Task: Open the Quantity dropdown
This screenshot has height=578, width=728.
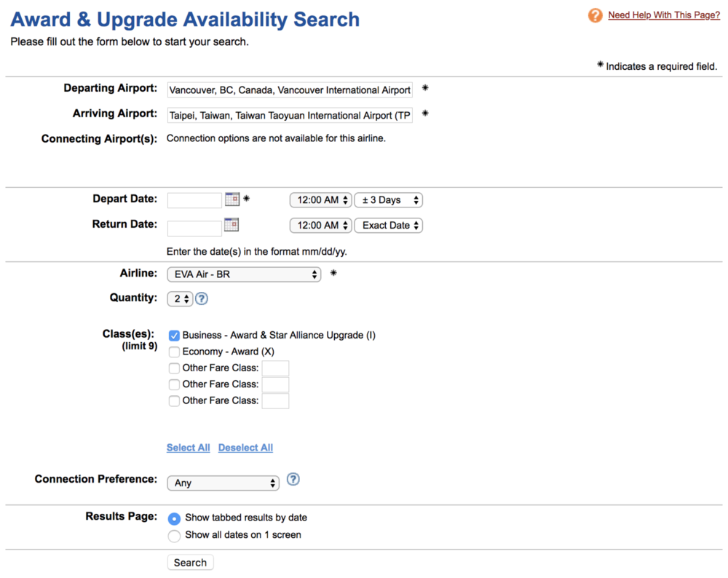Action: [180, 299]
